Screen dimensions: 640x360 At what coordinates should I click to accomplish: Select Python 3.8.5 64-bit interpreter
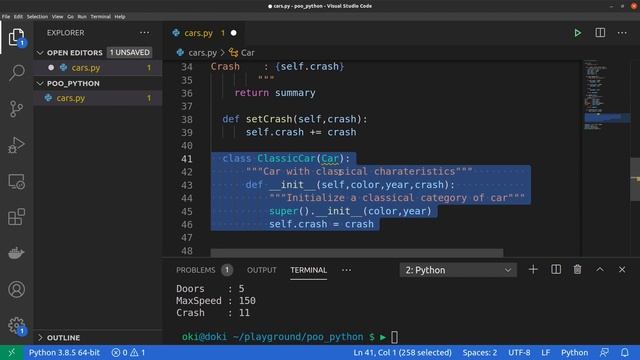(64, 352)
